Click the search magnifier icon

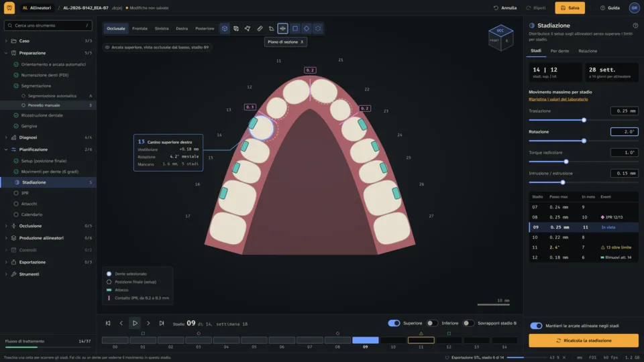coord(10,25)
